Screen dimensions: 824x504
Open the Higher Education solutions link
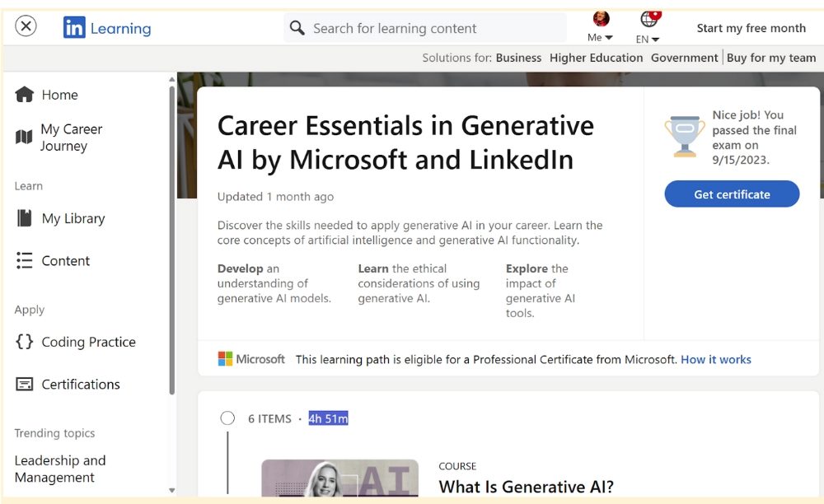[596, 58]
